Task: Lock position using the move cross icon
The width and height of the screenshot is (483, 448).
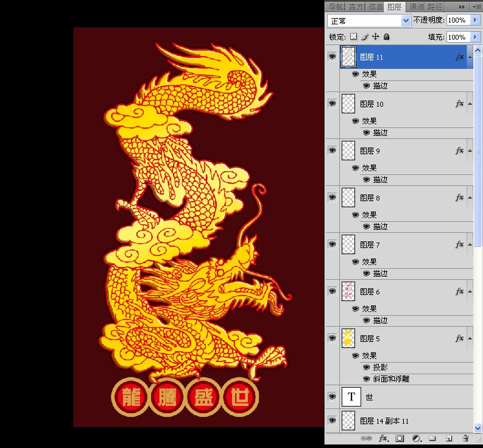Action: coord(375,37)
